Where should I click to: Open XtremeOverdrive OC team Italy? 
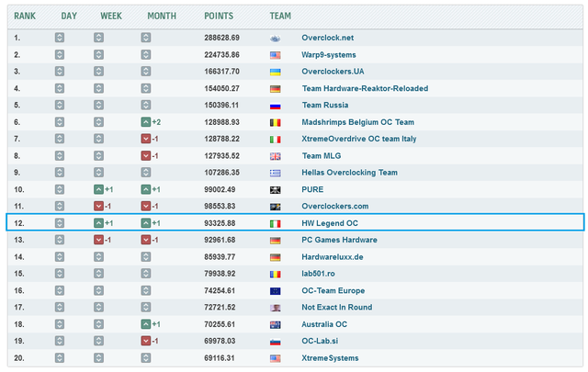(x=359, y=139)
